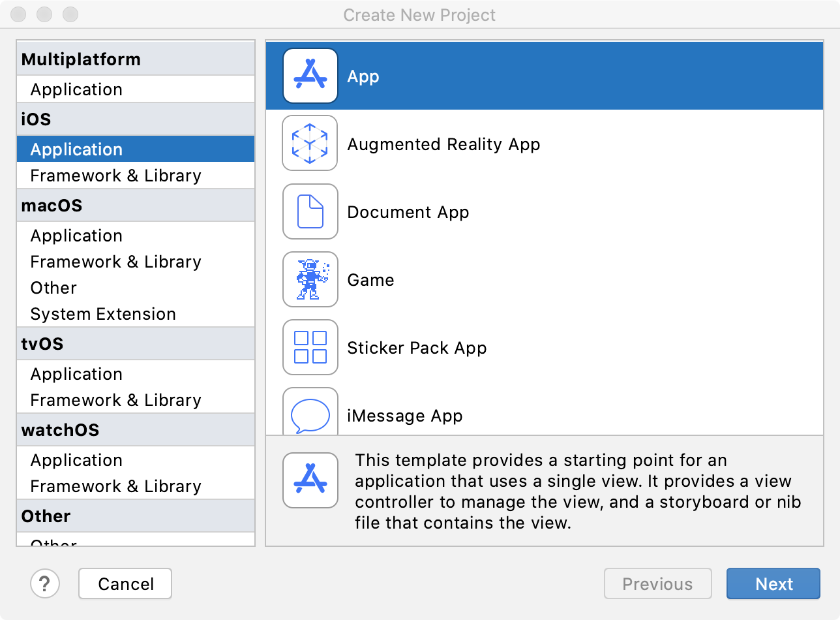Pick the Game pixel character icon
This screenshot has width=840, height=620.
pos(310,279)
